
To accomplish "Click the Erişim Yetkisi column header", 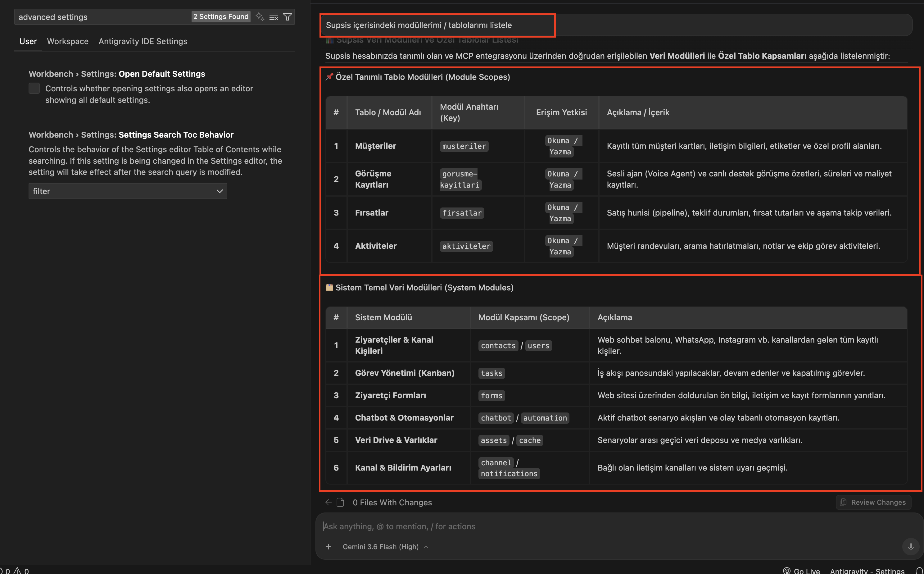I will pos(561,112).
